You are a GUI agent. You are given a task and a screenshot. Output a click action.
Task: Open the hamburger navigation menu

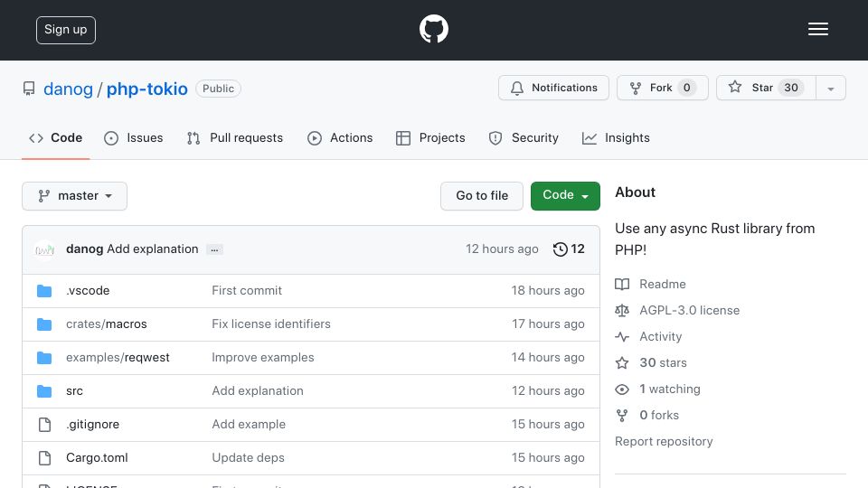(817, 29)
